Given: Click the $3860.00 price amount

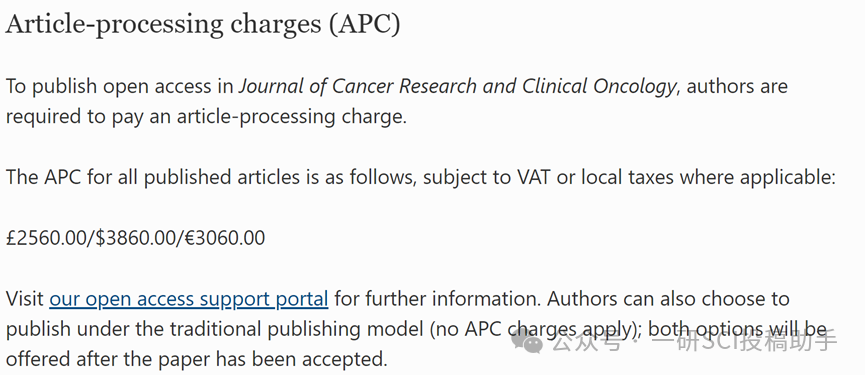Looking at the screenshot, I should click(135, 238).
